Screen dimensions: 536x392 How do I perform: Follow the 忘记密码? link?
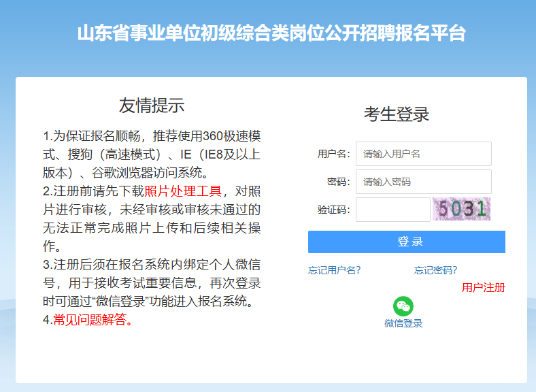tap(435, 270)
